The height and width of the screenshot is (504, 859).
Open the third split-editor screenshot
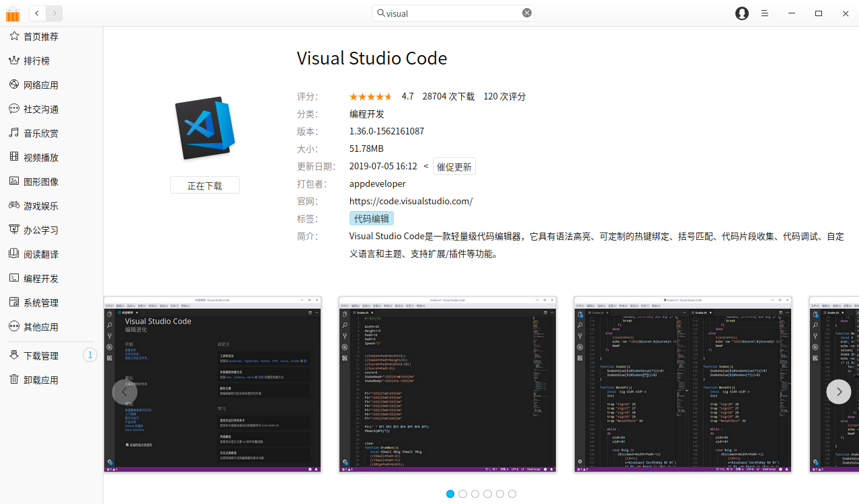click(683, 384)
